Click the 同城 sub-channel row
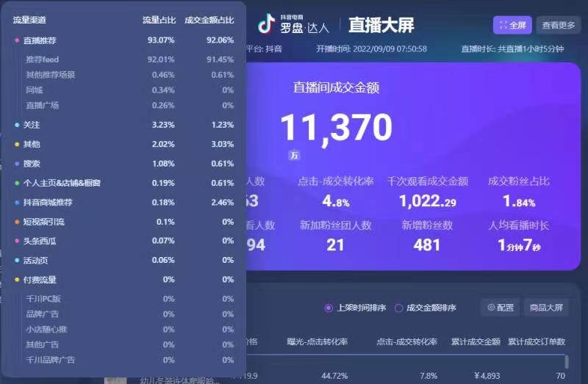Screen dimensions: 588x384 pyautogui.click(x=129, y=90)
